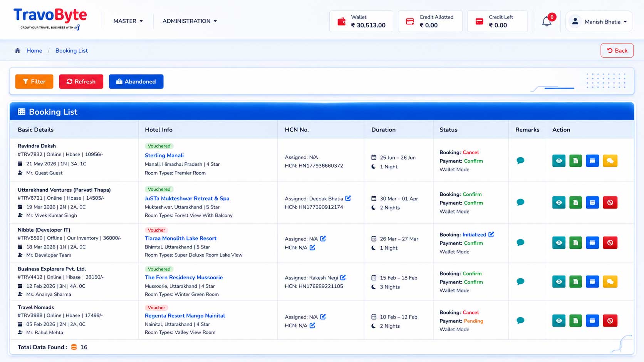Click the TravoByte logo
The image size is (644, 362).
coord(50,19)
